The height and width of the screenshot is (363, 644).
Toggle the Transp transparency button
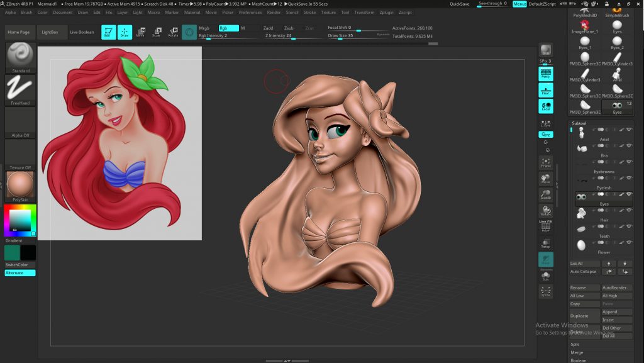[546, 243]
